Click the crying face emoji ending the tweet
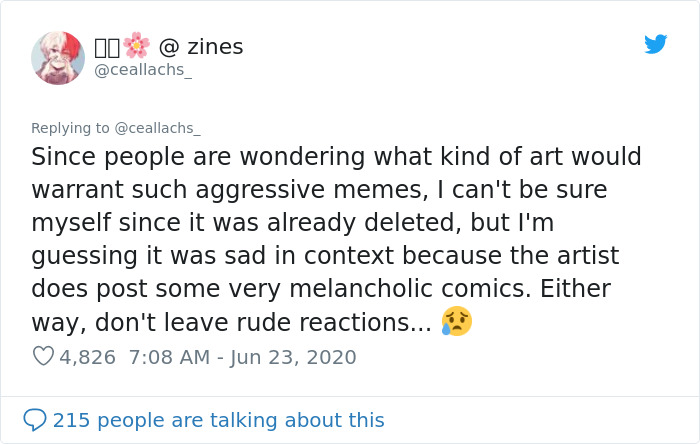700x444 pixels. click(456, 322)
